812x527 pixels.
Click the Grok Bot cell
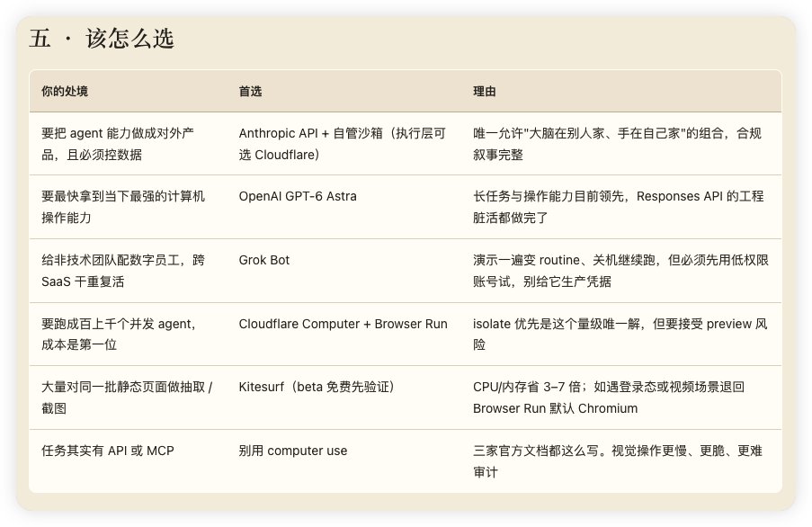[264, 260]
